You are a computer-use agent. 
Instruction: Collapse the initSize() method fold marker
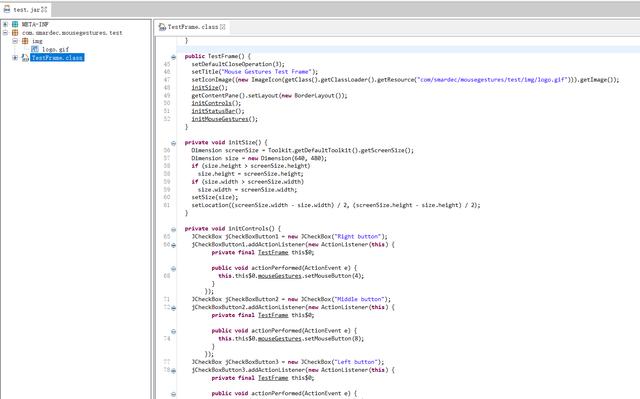tap(173, 143)
